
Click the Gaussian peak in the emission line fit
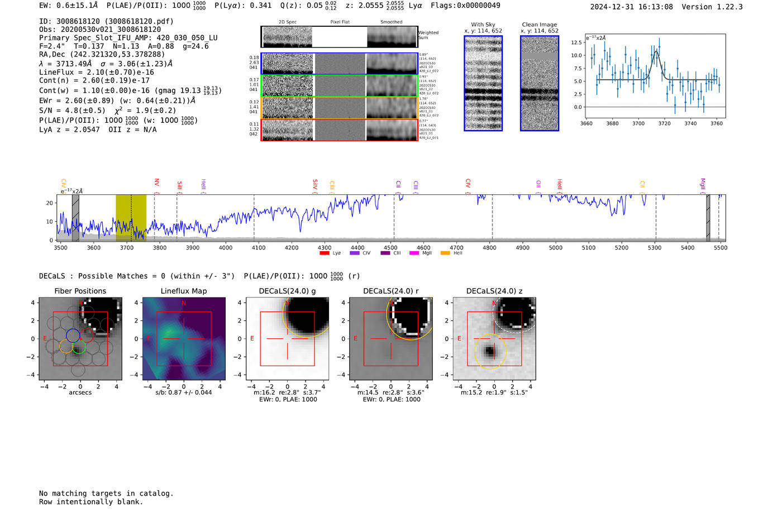point(656,52)
